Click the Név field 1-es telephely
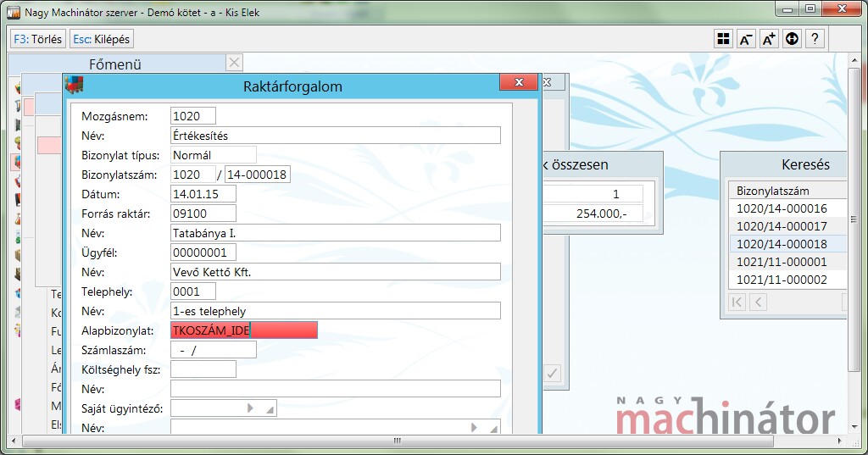Image resolution: width=868 pixels, height=455 pixels. (336, 311)
